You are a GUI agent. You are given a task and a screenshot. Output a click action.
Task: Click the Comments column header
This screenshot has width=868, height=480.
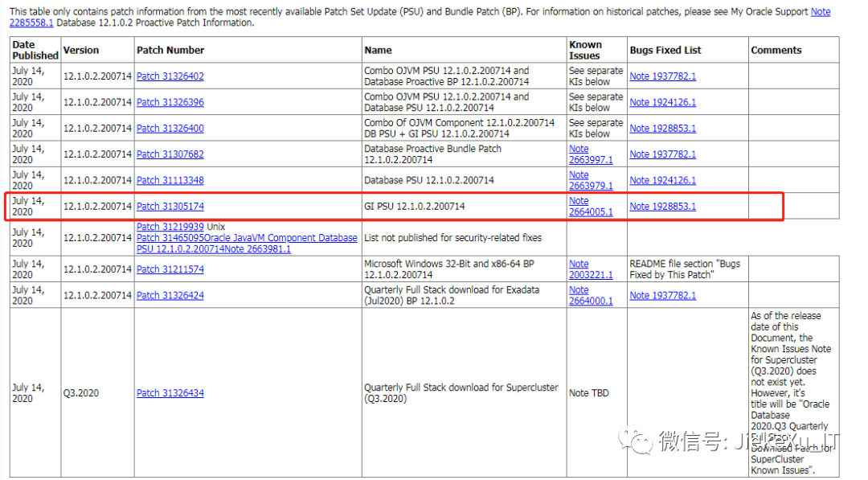[x=794, y=50]
